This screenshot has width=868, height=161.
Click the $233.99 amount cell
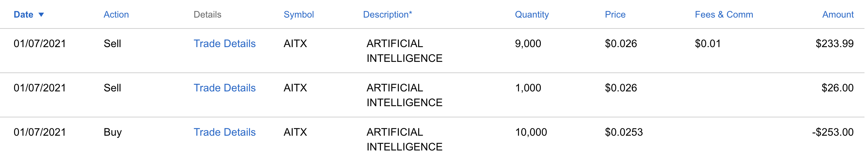[x=834, y=44]
